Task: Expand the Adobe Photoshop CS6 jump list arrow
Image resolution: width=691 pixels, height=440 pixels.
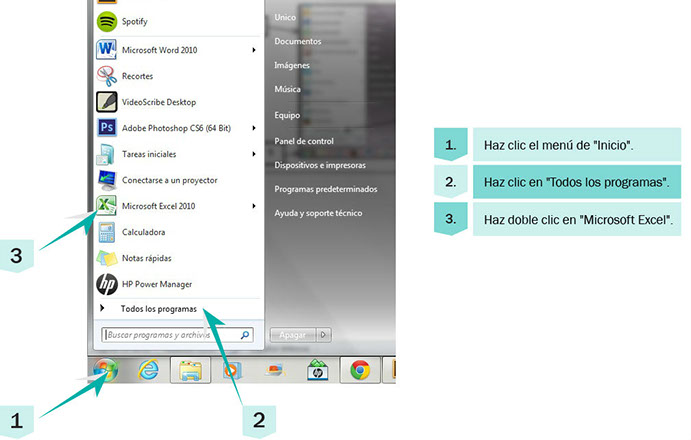Action: [x=254, y=128]
